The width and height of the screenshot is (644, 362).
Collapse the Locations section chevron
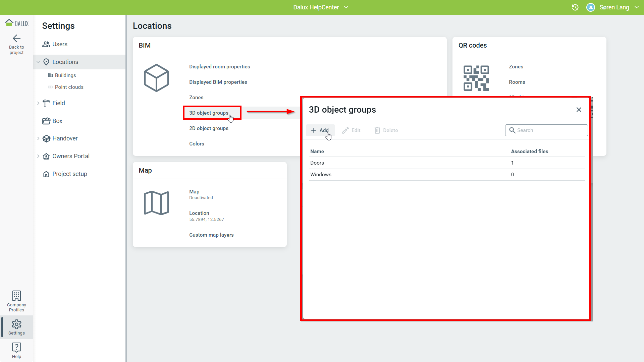38,62
